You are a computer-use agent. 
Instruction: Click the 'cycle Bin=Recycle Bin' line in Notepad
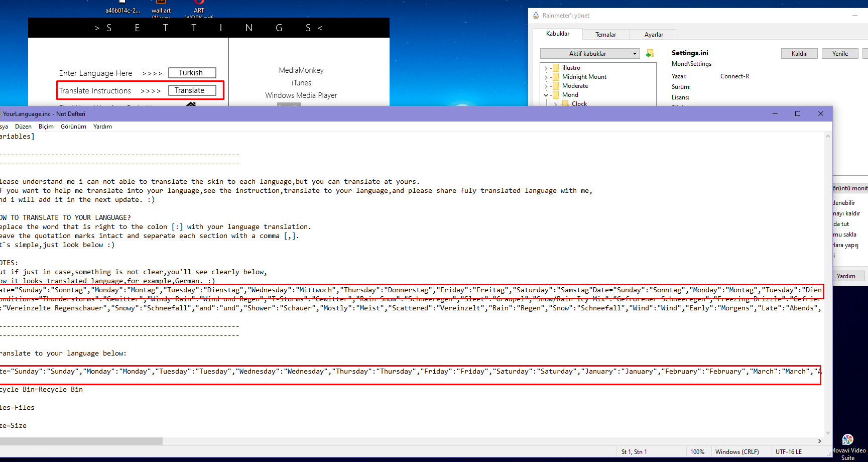(x=41, y=390)
